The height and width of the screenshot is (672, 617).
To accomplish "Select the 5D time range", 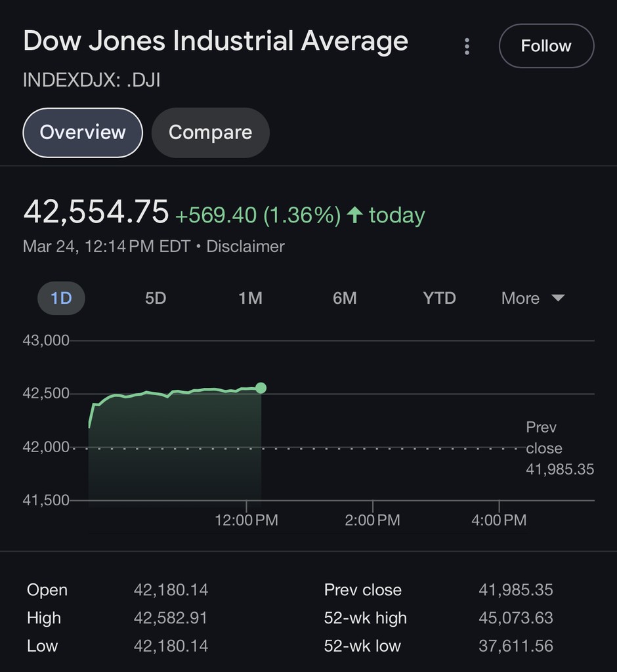I will tap(156, 299).
